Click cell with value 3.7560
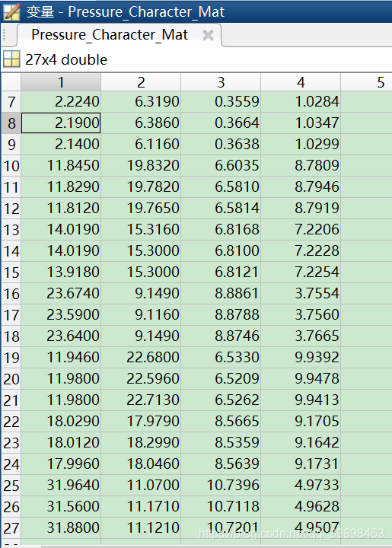392x548 pixels. (301, 315)
